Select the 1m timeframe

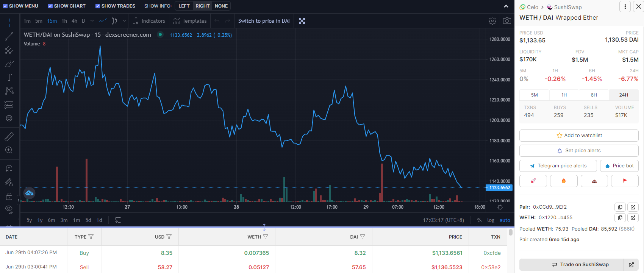click(x=27, y=21)
